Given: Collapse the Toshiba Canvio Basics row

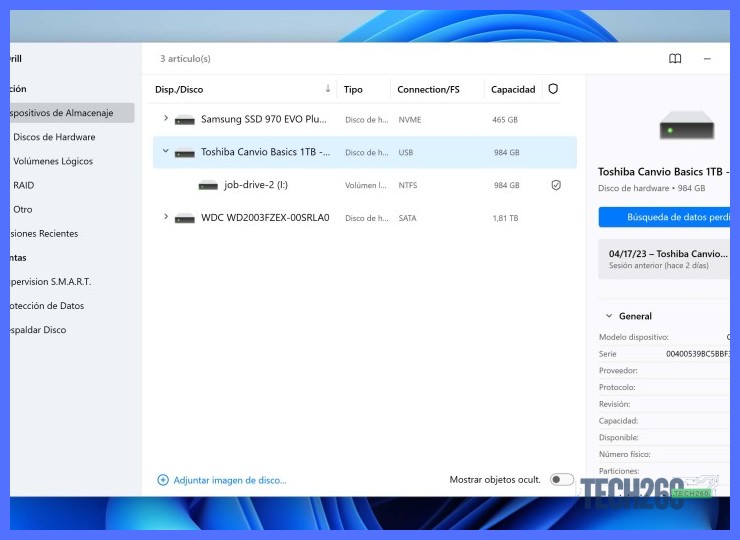Looking at the screenshot, I should [x=166, y=151].
